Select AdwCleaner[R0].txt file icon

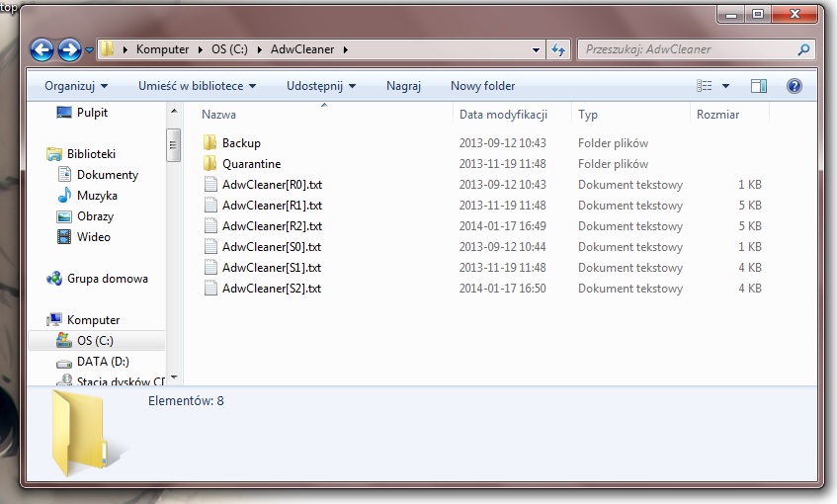pyautogui.click(x=210, y=184)
